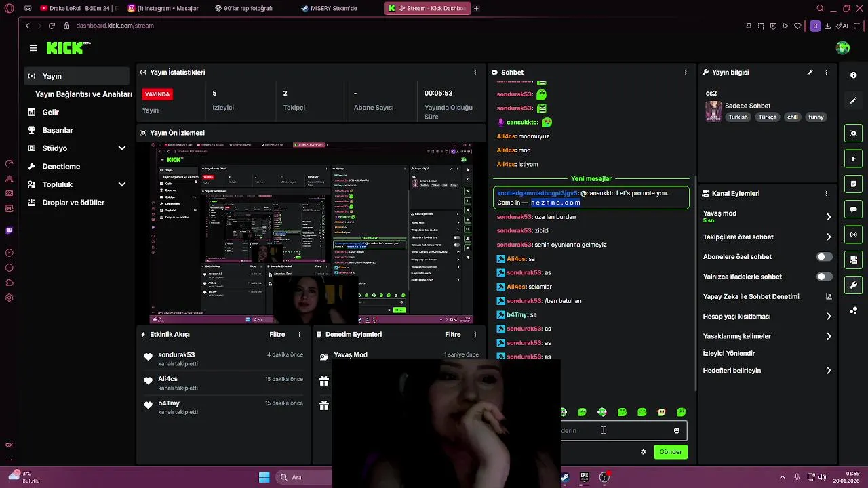This screenshot has height=488, width=868.
Task: Expand Hesap yaşı kısıtlaması settings
Action: tap(829, 316)
